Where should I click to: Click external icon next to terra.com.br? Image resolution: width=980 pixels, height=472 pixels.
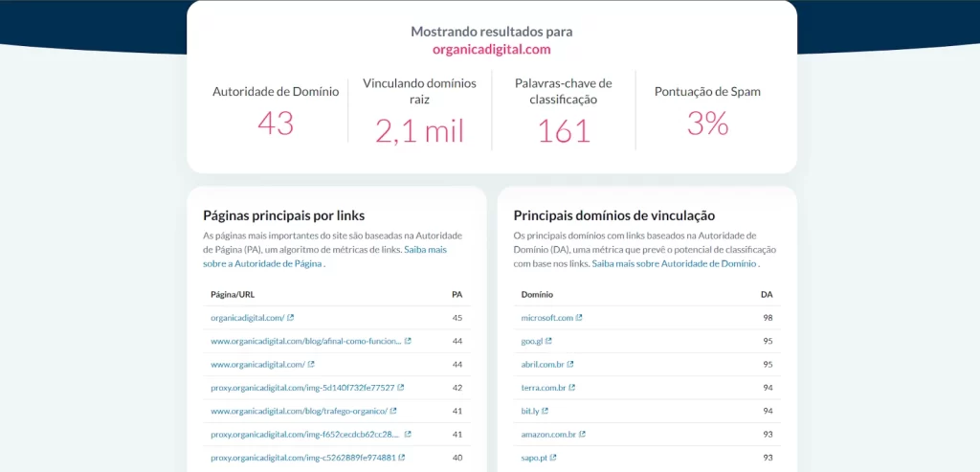pyautogui.click(x=572, y=388)
